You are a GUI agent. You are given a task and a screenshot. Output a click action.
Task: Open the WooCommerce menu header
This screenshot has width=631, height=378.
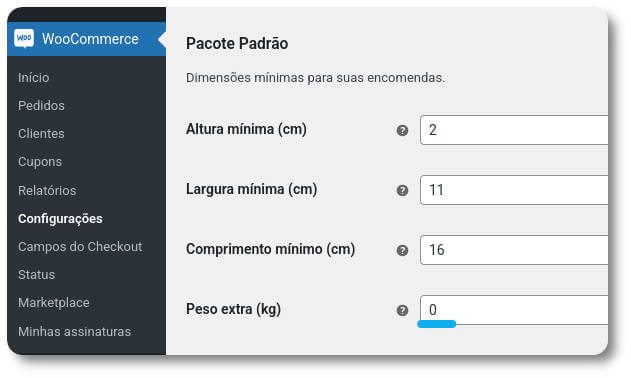(87, 39)
